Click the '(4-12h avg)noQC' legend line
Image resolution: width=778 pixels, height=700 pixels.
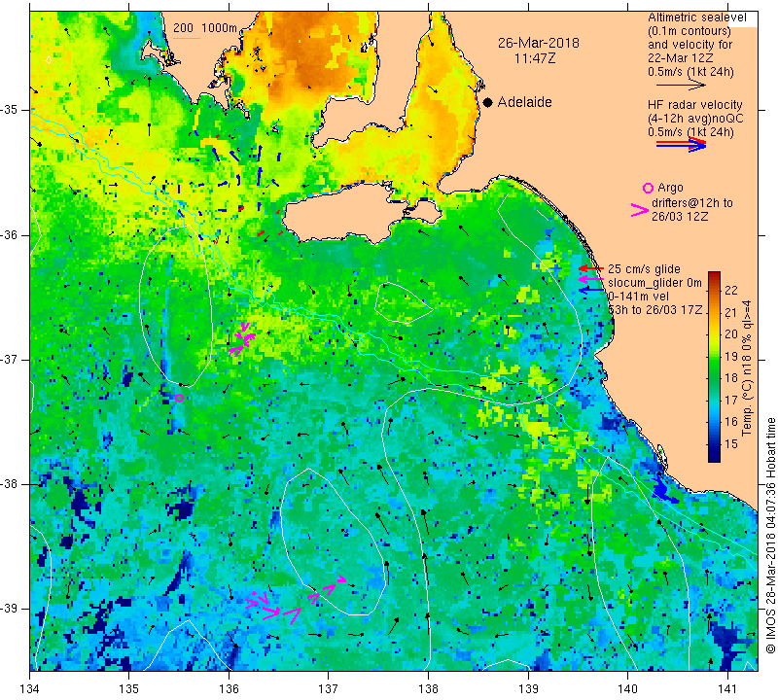695,118
